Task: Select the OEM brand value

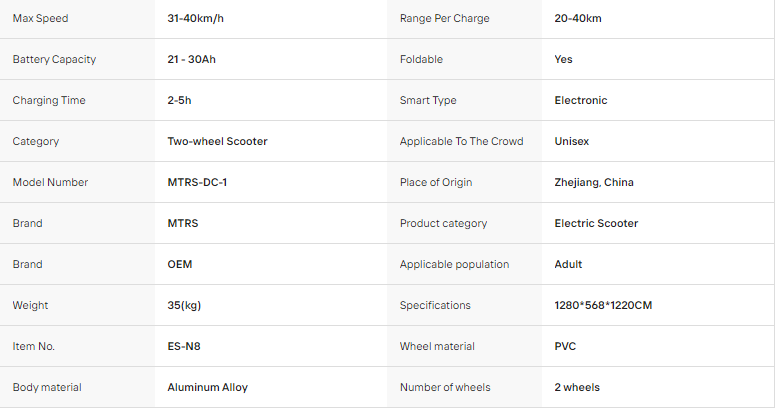Action: pos(180,265)
